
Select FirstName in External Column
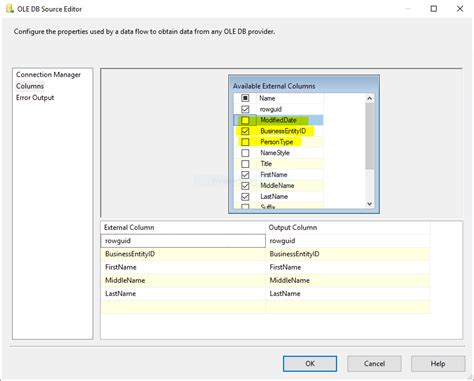coord(183,267)
